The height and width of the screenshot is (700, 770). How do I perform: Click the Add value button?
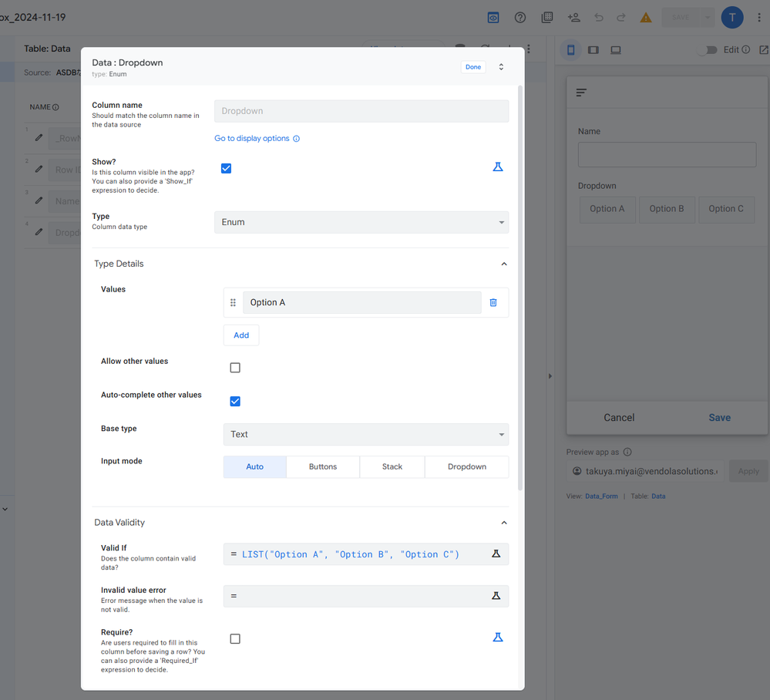pos(241,335)
